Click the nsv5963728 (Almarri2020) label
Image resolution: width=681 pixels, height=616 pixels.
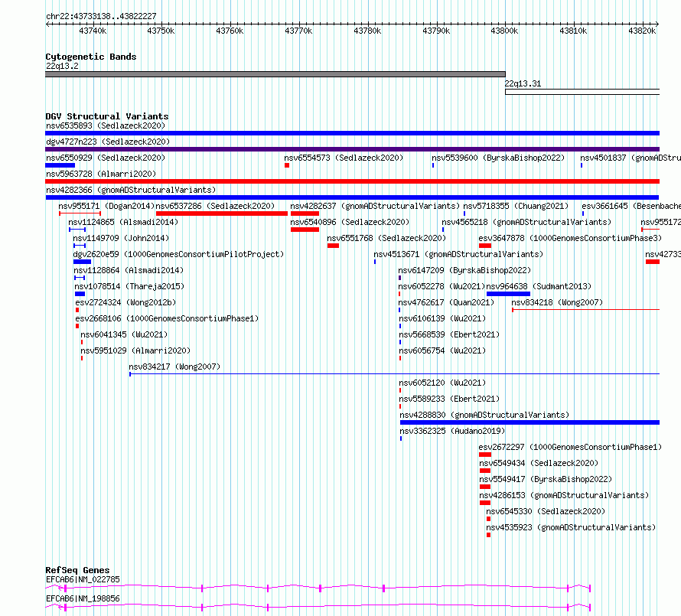pos(101,174)
